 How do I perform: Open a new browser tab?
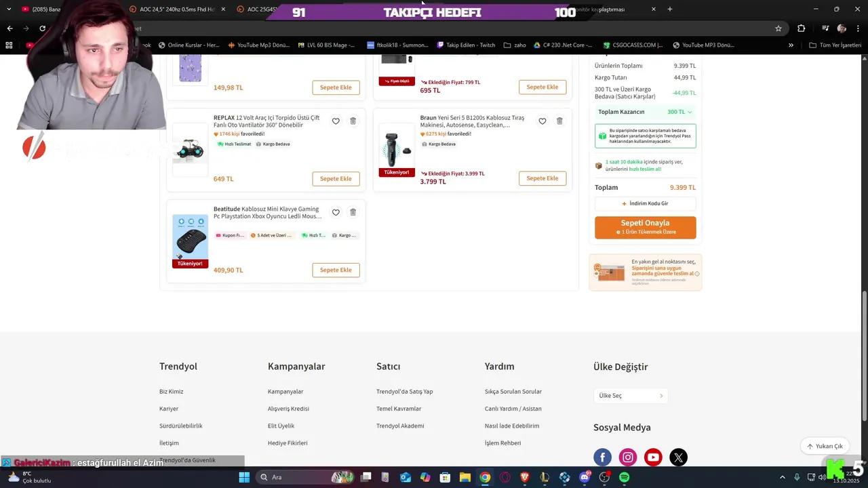670,9
